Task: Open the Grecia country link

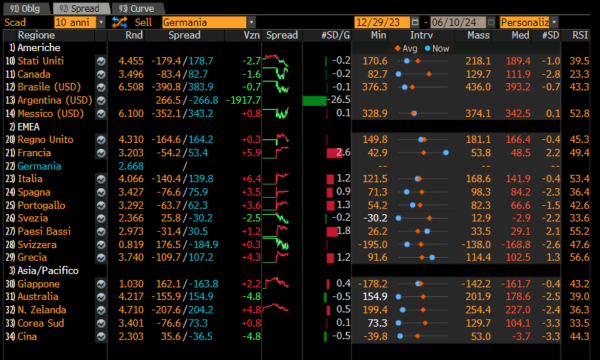Action: 32,257
